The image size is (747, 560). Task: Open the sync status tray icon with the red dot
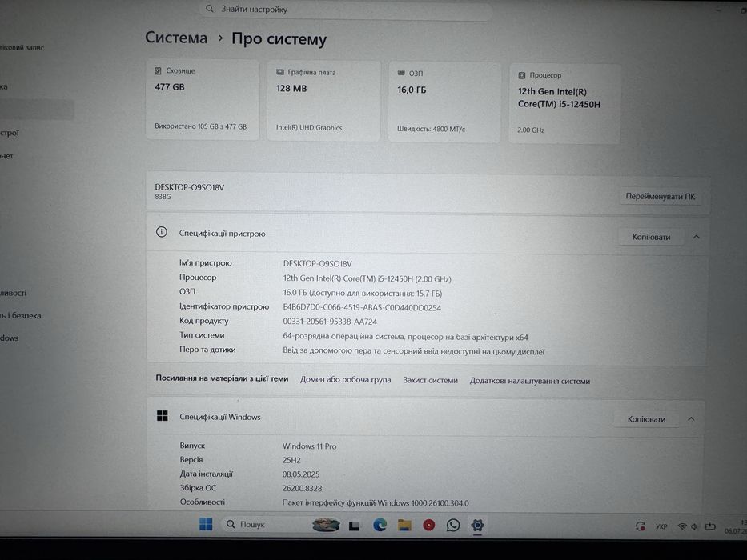point(641,526)
